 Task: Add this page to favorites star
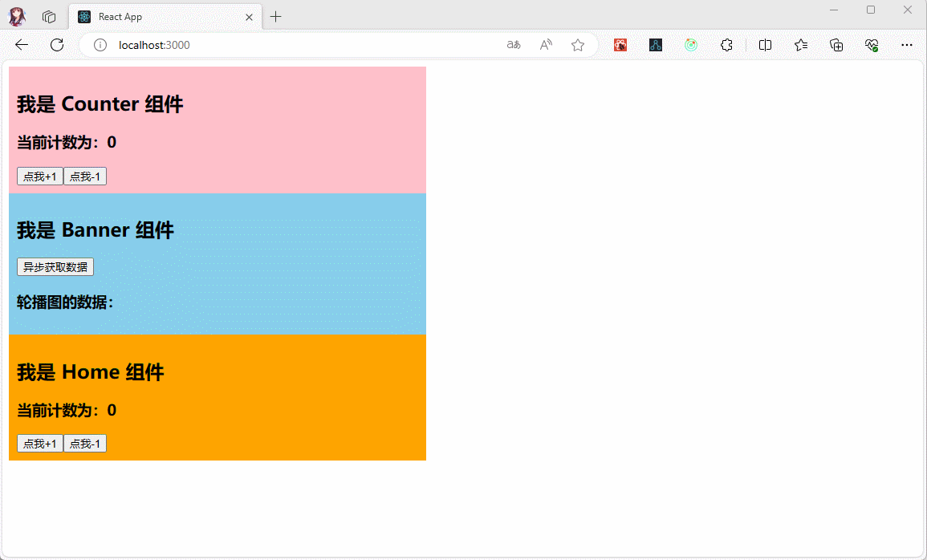tap(578, 45)
